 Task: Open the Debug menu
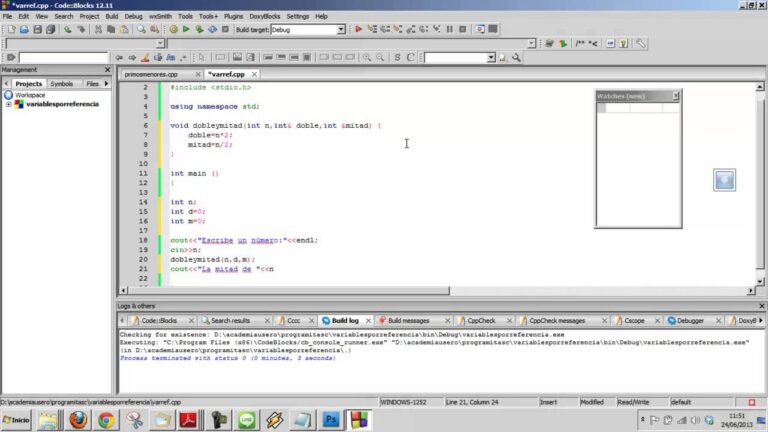coord(133,16)
